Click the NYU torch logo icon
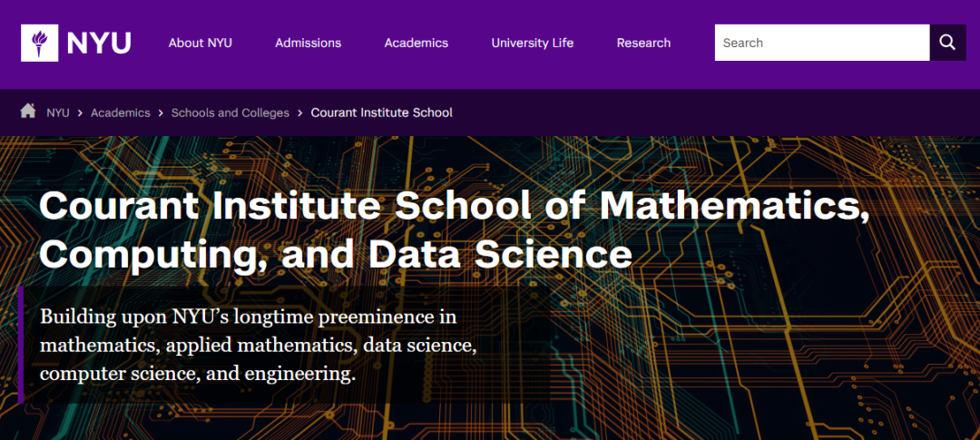 pyautogui.click(x=40, y=43)
